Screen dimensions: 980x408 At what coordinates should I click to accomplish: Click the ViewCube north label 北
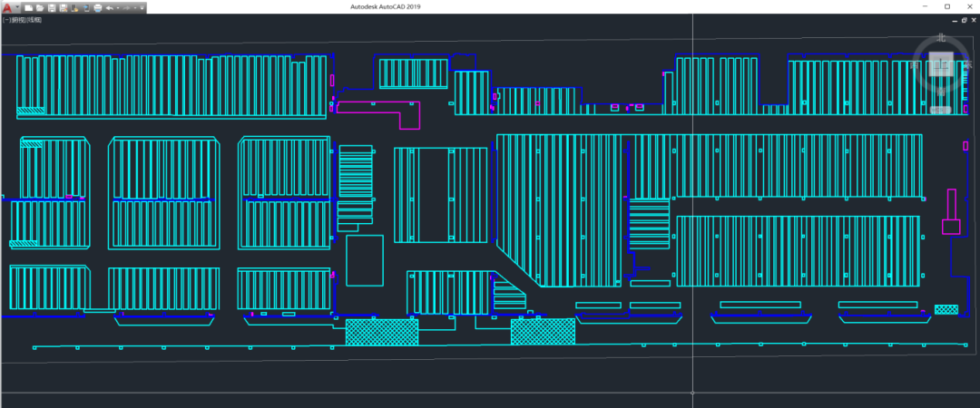tap(941, 37)
